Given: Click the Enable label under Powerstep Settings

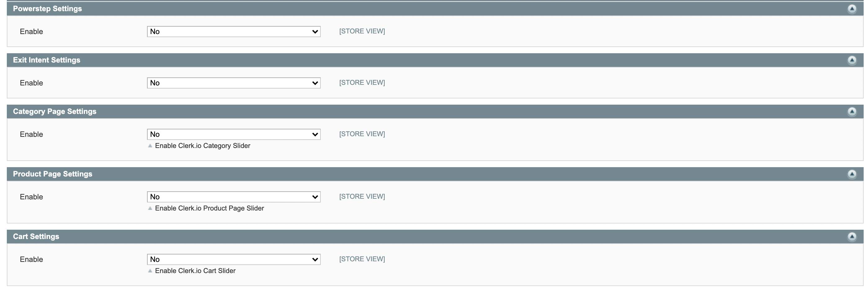Looking at the screenshot, I should click(31, 32).
